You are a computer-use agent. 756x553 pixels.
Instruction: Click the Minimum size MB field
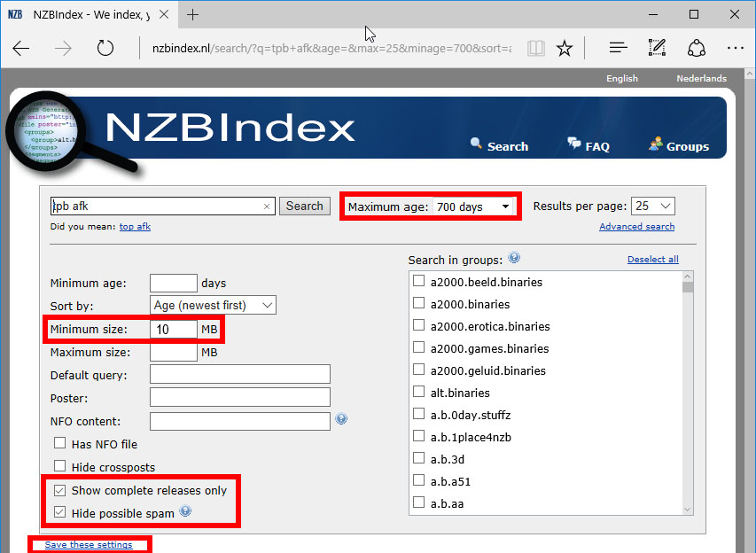click(x=174, y=330)
